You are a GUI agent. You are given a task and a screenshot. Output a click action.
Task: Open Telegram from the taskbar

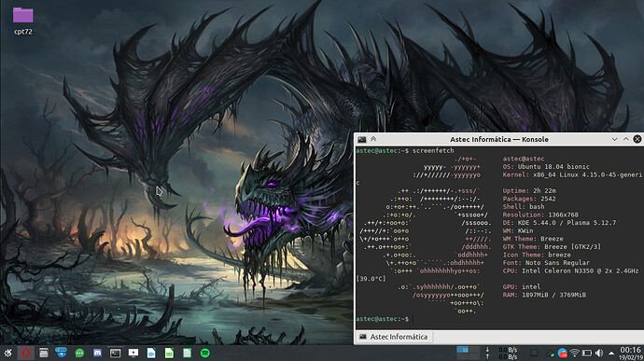62,353
